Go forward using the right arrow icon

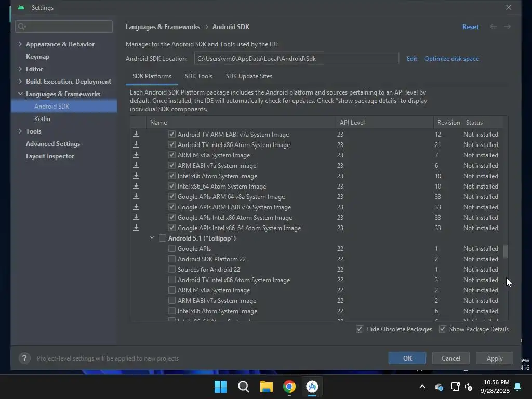pyautogui.click(x=507, y=26)
